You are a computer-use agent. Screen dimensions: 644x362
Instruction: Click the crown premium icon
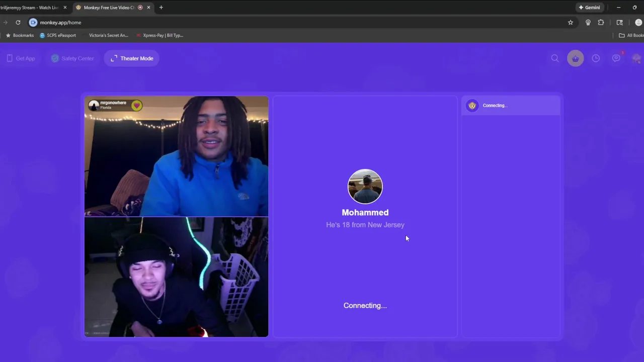tap(576, 58)
